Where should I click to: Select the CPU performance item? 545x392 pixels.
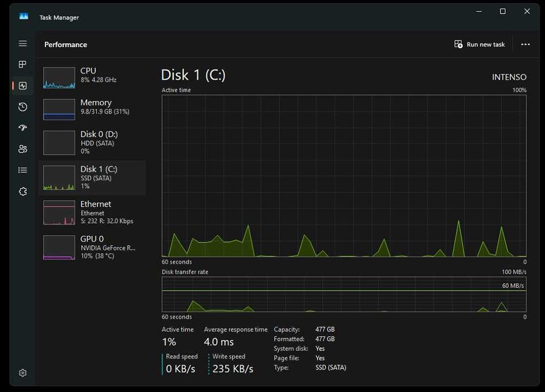[92, 78]
